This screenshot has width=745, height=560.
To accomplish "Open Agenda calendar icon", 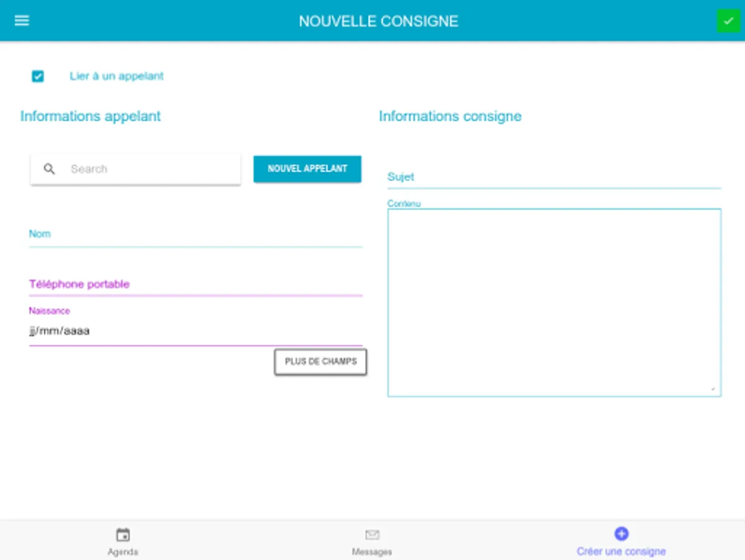I will [123, 534].
